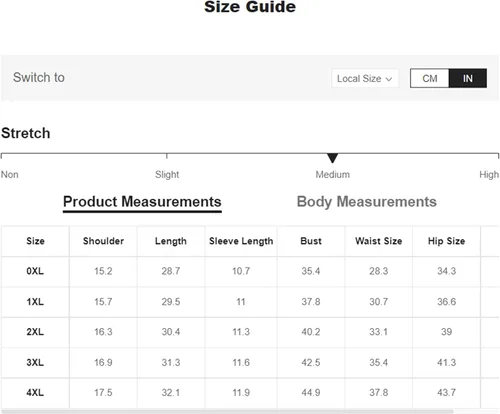Click hip value 41.3 for 3XL
This screenshot has width=500, height=414.
click(x=447, y=362)
